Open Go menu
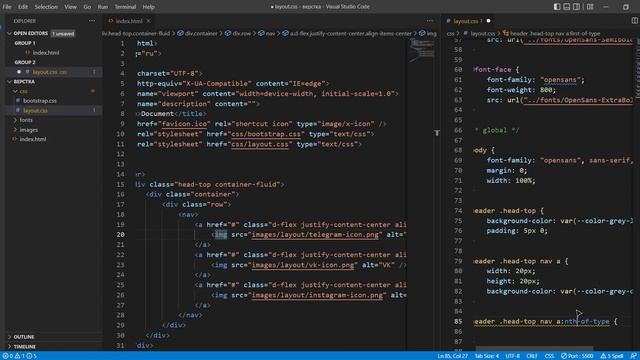640x360 pixels. [87, 7]
